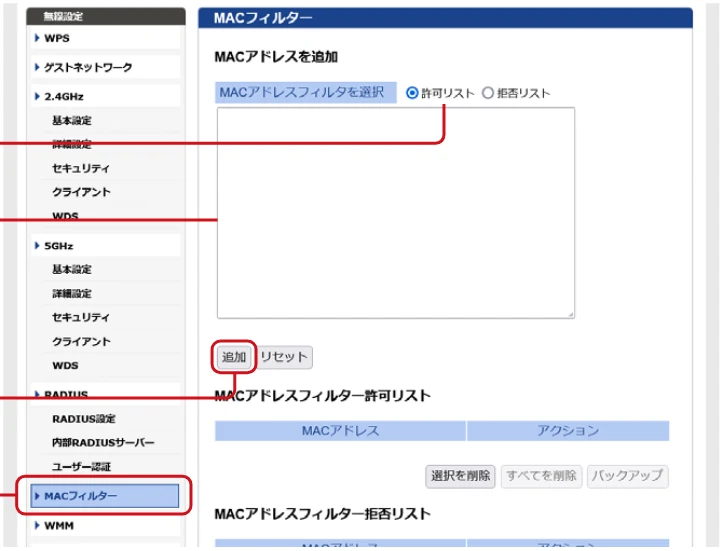Click the アクション column header in 許可リスト table
Image resolution: width=723 pixels, height=551 pixels.
568,431
